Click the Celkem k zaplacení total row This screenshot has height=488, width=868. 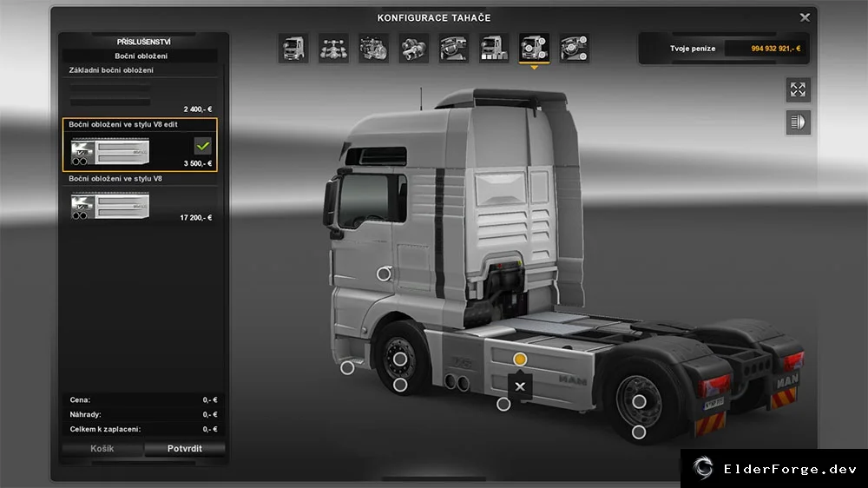pyautogui.click(x=143, y=429)
